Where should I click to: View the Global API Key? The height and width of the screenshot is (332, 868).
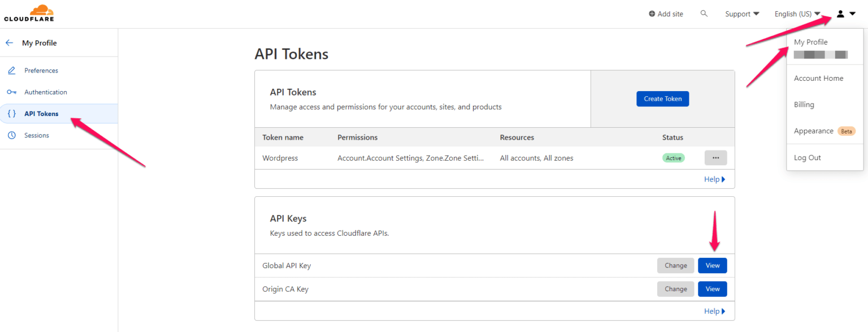click(712, 265)
